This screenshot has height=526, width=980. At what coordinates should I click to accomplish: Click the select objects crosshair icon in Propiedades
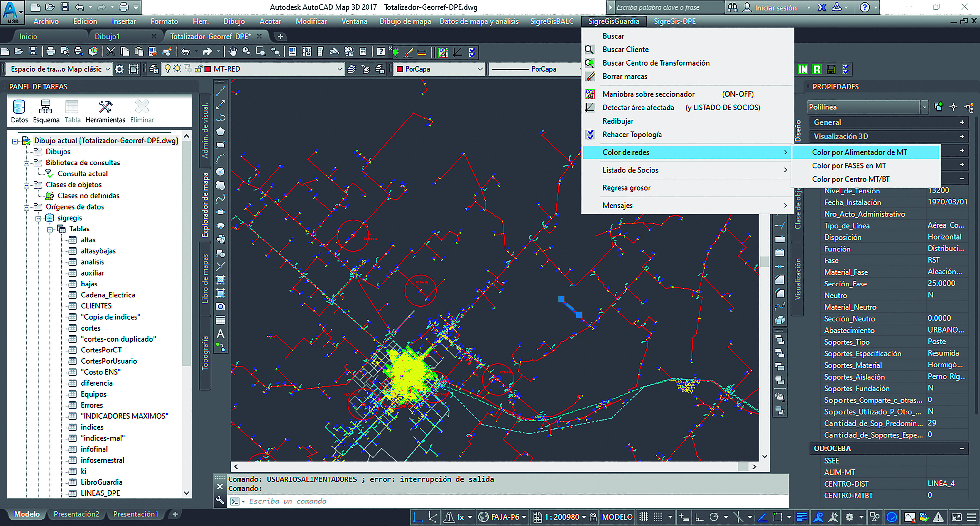click(x=953, y=107)
